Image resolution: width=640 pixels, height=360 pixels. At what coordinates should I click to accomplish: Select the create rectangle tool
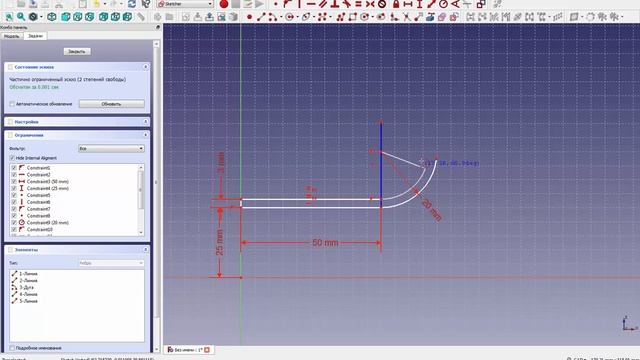[353, 17]
